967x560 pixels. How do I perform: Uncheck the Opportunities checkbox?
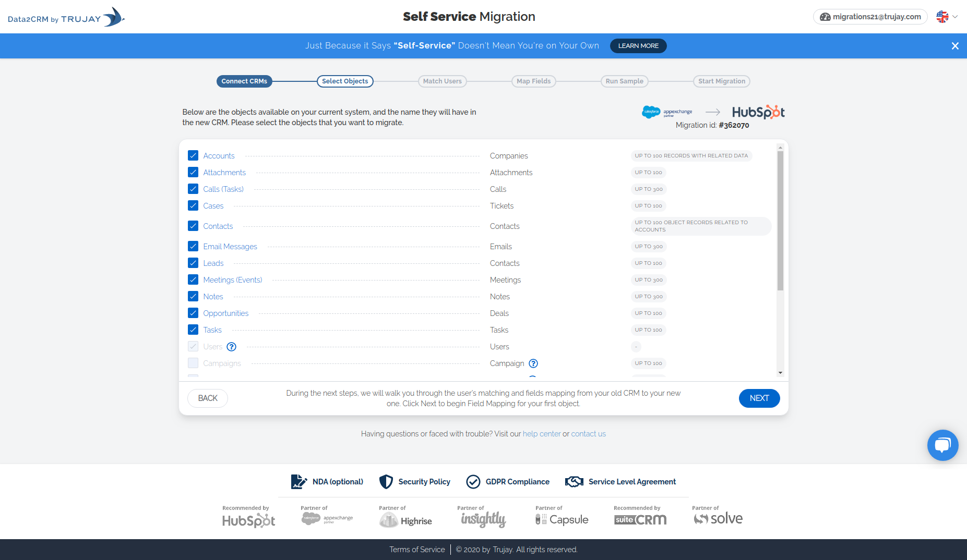pyautogui.click(x=193, y=313)
